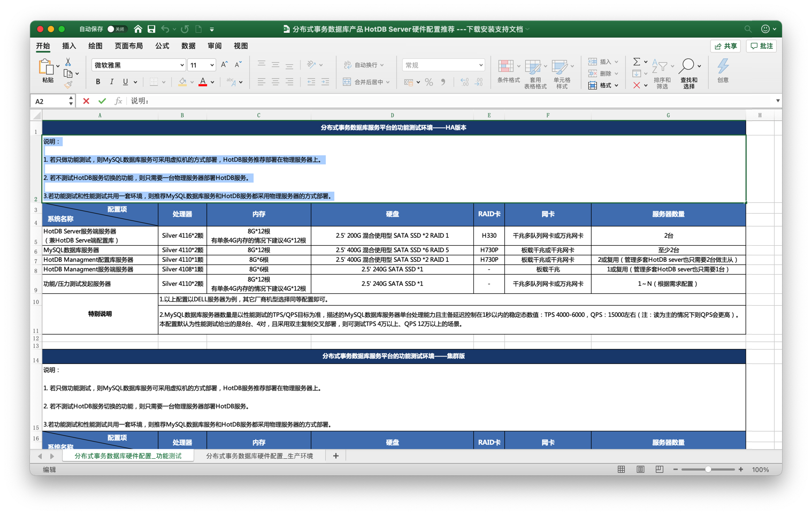Image resolution: width=812 pixels, height=515 pixels.
Task: Click the 批注 comments button
Action: [x=762, y=46]
